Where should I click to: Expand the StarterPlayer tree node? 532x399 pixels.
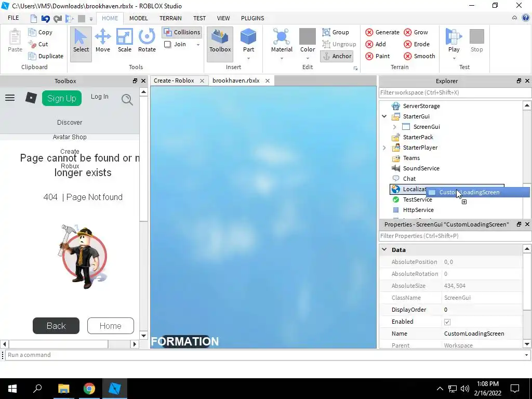[x=384, y=148]
